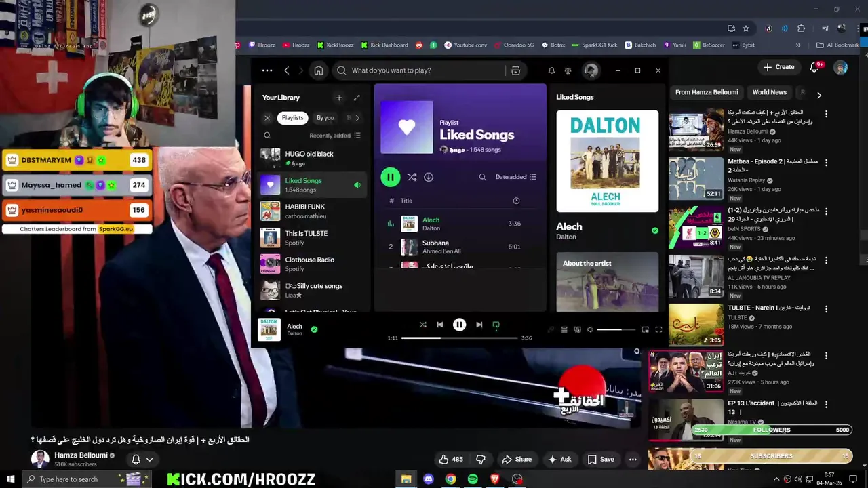Viewport: 868px width, 488px height.
Task: Select From Hamza Belloumi chip
Action: [x=707, y=92]
